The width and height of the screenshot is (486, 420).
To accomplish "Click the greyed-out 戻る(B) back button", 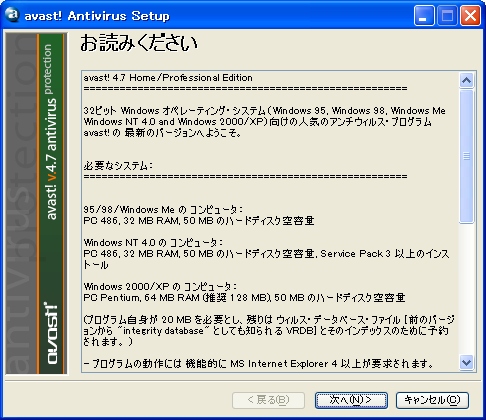I will pos(268,400).
